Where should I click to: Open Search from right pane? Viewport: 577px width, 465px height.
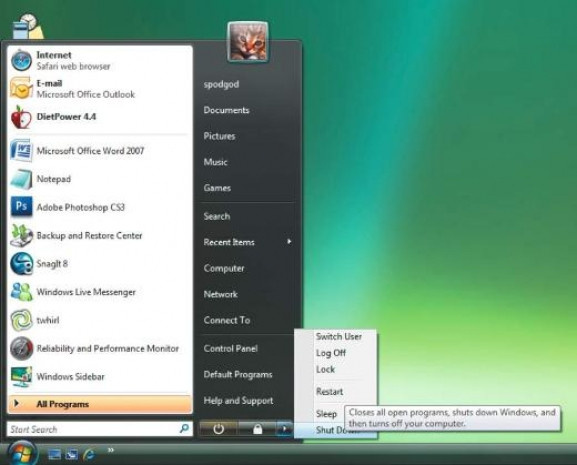pyautogui.click(x=217, y=216)
